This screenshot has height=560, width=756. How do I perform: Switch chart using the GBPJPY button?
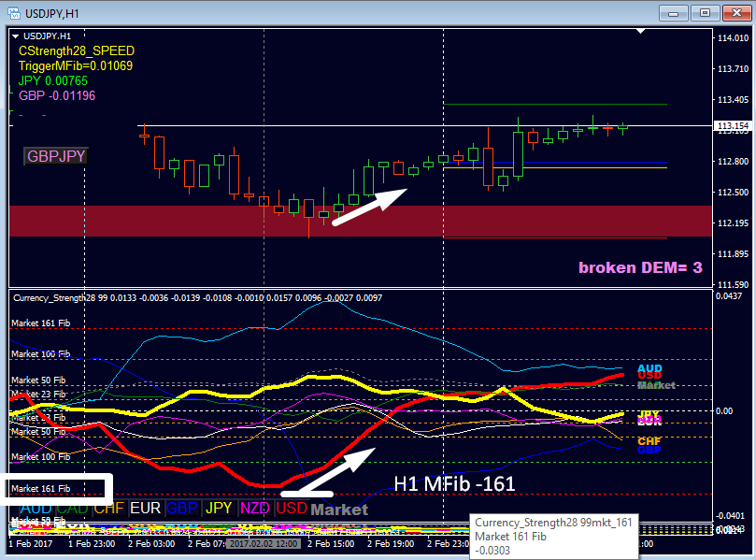pyautogui.click(x=56, y=156)
